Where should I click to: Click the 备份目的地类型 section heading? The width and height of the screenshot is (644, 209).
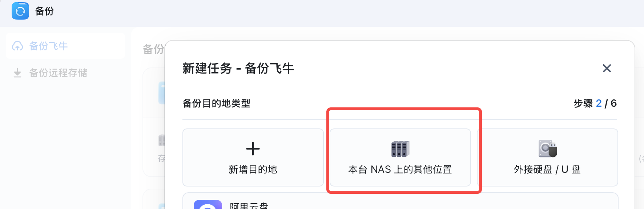216,103
